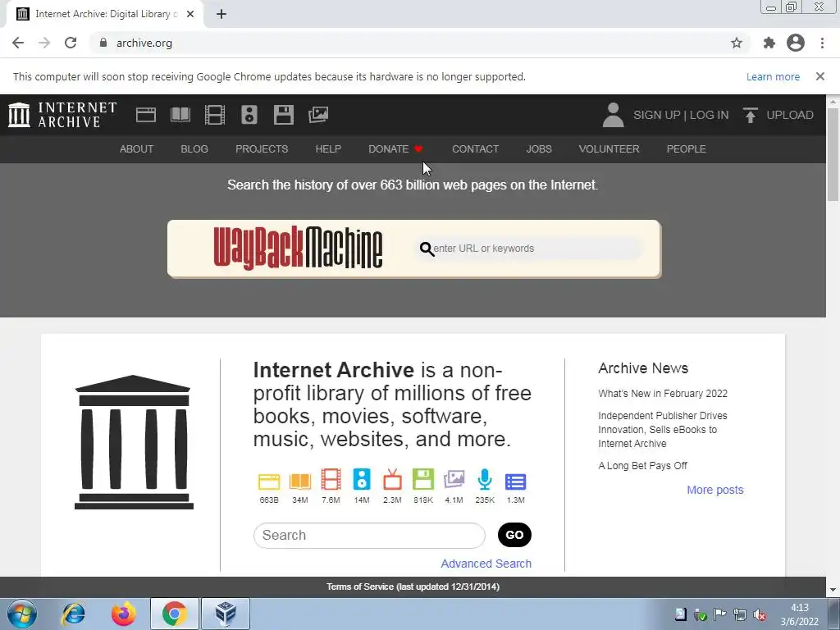Click the SIGN UP link
Screen dimensions: 840x630
(x=657, y=115)
